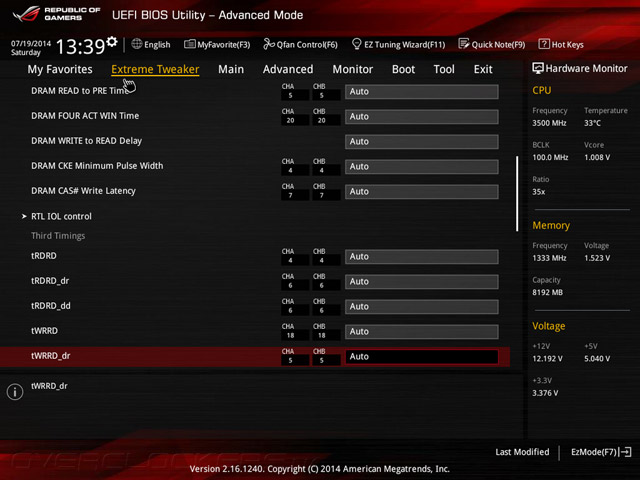This screenshot has width=640, height=480.
Task: Select the tRDRD_dr row label
Action: pos(50,281)
